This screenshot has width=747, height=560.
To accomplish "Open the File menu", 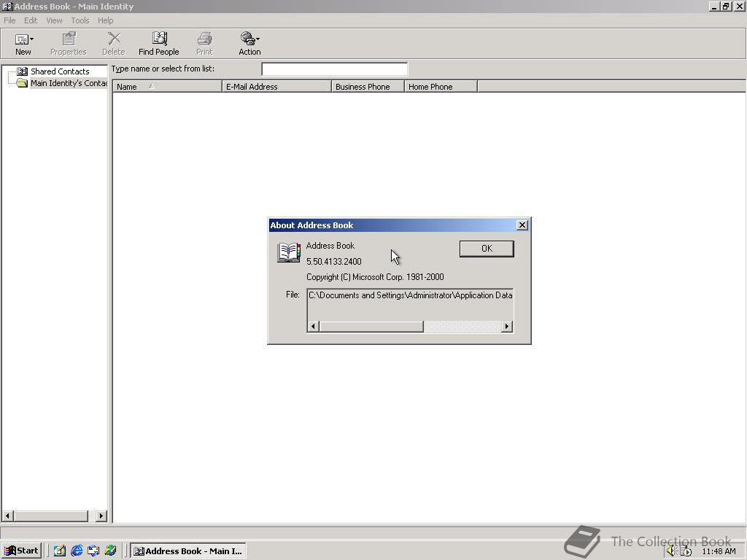I will coord(9,20).
